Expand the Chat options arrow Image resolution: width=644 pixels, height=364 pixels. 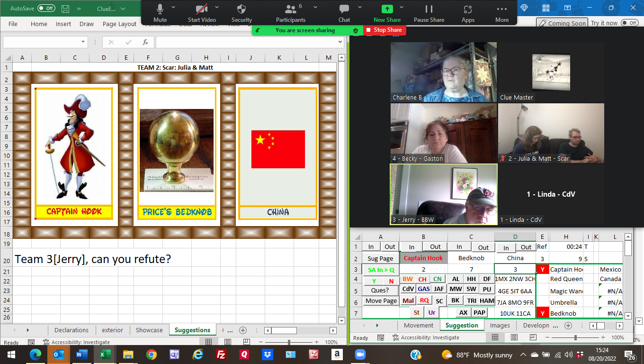coord(359,7)
